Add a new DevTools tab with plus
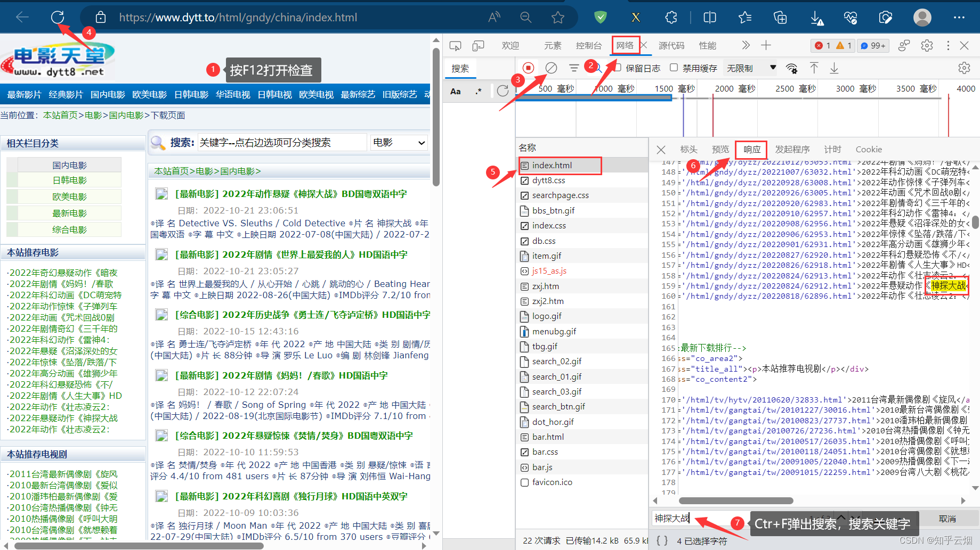 pyautogui.click(x=766, y=46)
